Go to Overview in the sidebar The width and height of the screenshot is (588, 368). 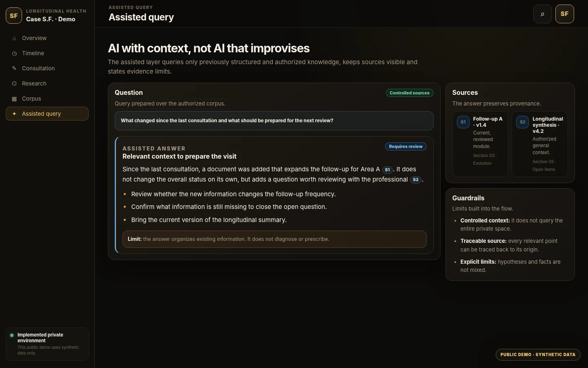[47, 38]
